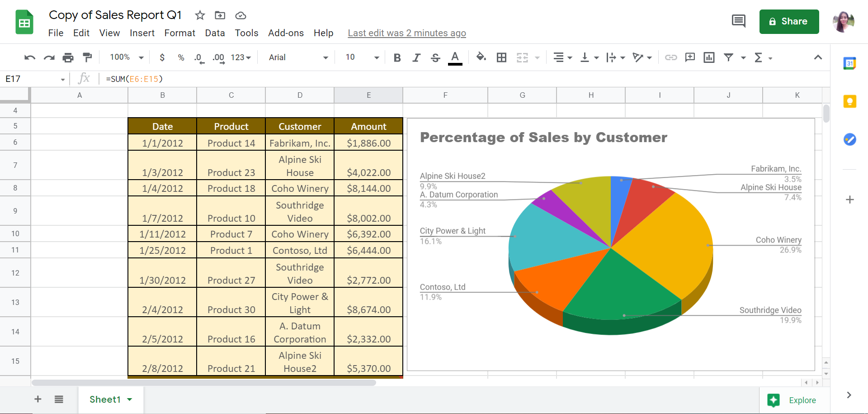Image resolution: width=868 pixels, height=414 pixels.
Task: Open the Tools menu
Action: pyautogui.click(x=246, y=33)
